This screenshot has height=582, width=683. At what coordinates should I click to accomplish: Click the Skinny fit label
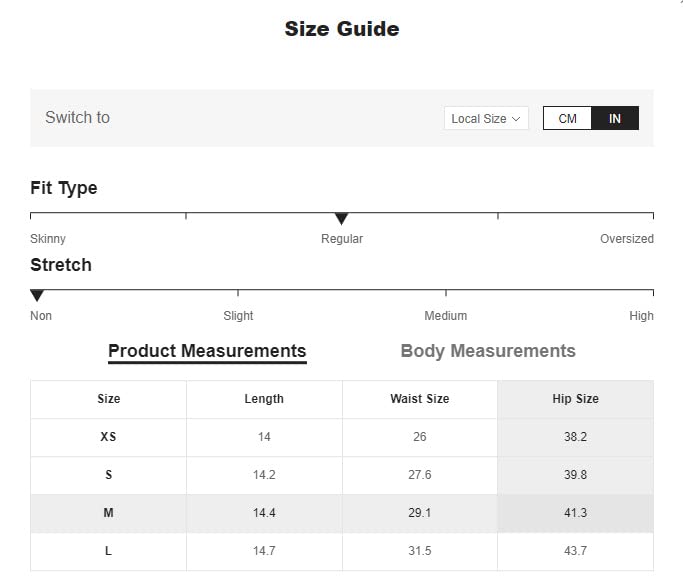(x=48, y=239)
